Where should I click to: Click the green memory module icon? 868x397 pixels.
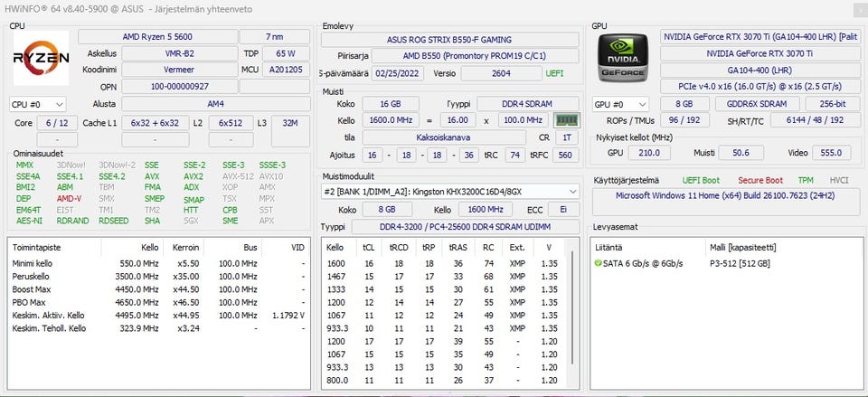(x=567, y=120)
